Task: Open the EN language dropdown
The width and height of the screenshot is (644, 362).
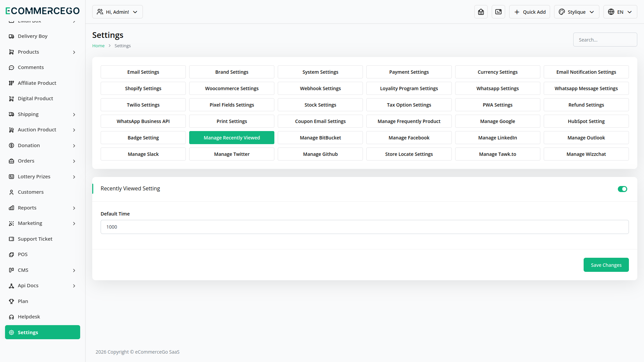Action: click(620, 12)
